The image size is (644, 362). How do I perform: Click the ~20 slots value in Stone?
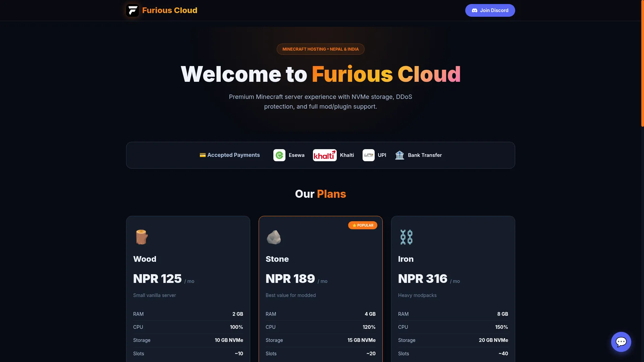pos(371,354)
